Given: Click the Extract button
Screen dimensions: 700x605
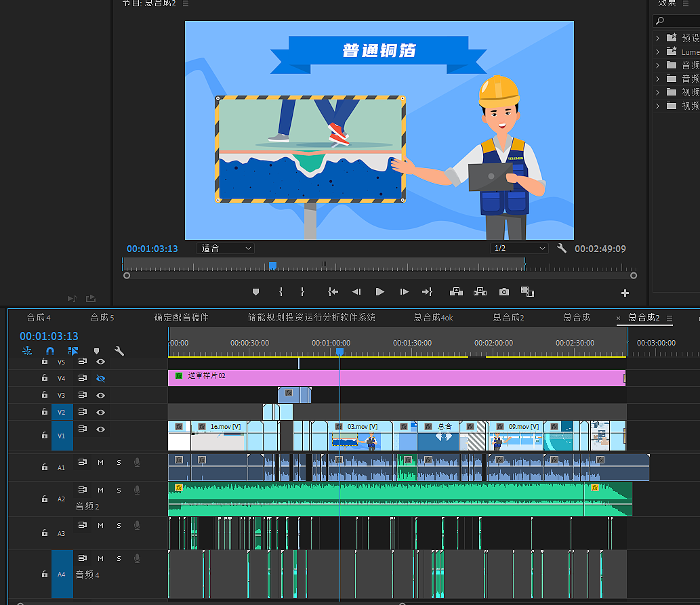Looking at the screenshot, I should coord(480,292).
